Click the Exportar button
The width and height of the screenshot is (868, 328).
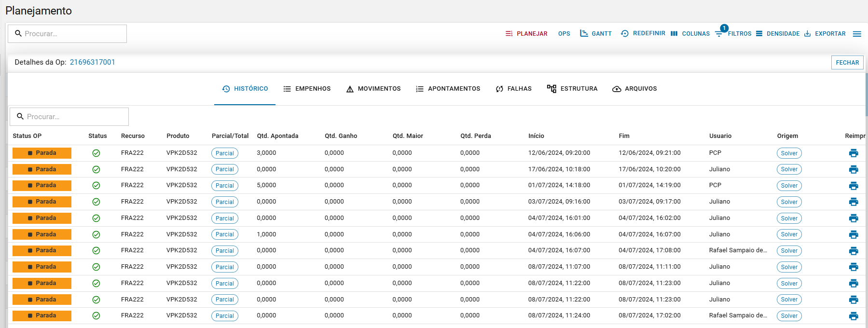(x=825, y=34)
